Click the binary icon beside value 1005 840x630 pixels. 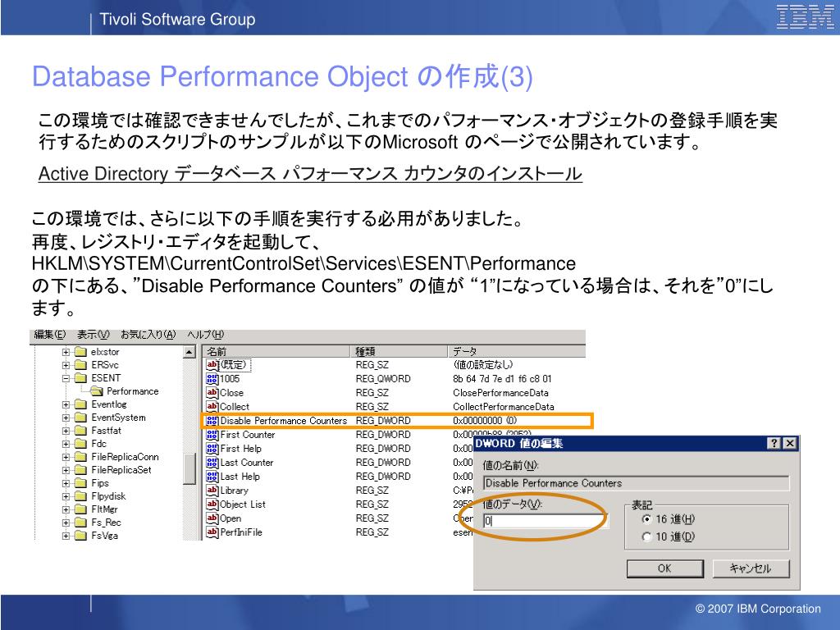click(x=212, y=379)
